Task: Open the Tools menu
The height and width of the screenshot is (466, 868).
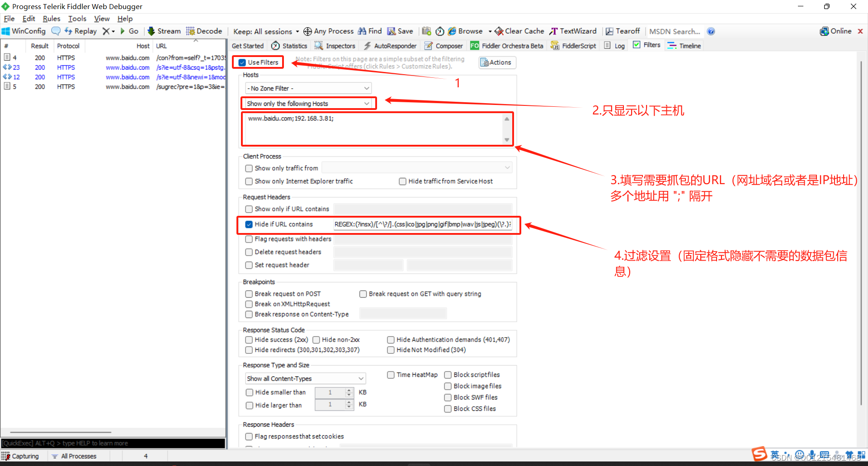Action: coord(77,19)
